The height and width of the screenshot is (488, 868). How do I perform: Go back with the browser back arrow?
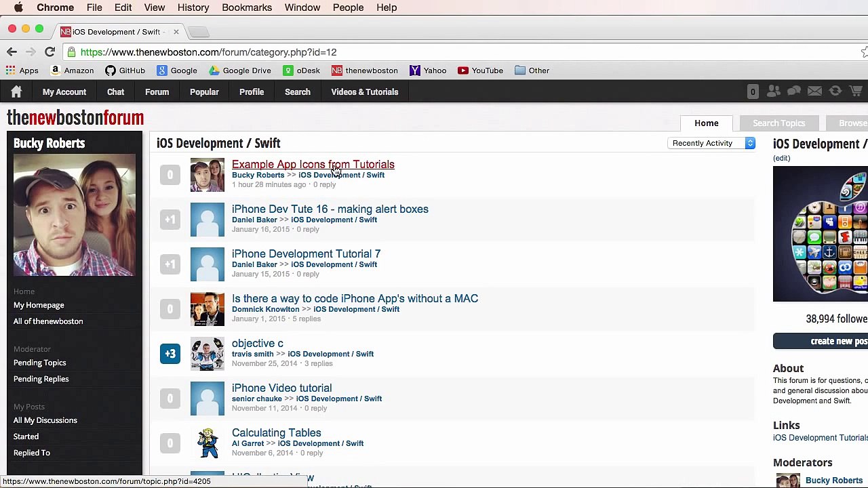12,52
